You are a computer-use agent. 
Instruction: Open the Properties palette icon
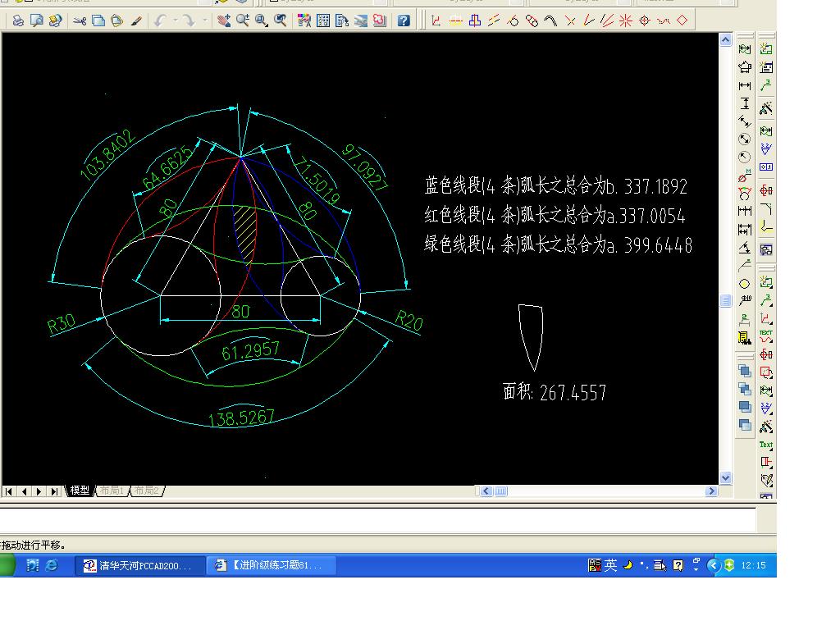click(x=304, y=21)
